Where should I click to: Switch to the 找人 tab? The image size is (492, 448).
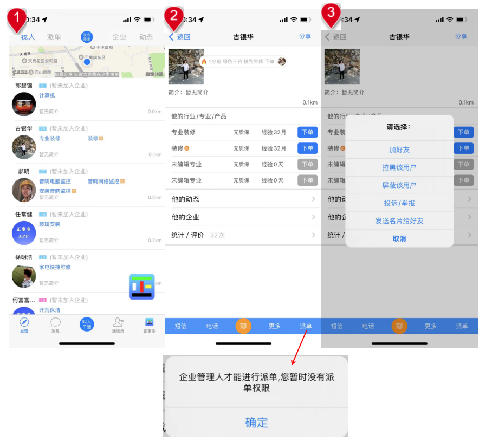coord(28,37)
